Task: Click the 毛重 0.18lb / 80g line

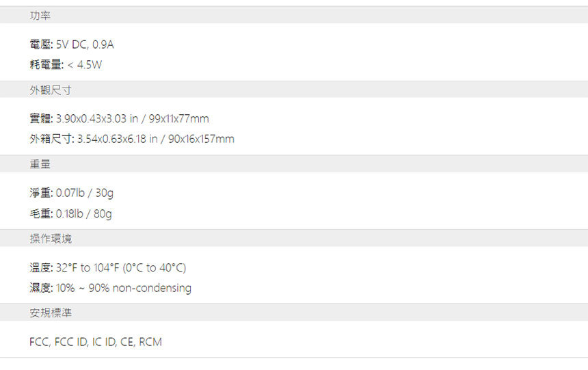Action: tap(70, 213)
